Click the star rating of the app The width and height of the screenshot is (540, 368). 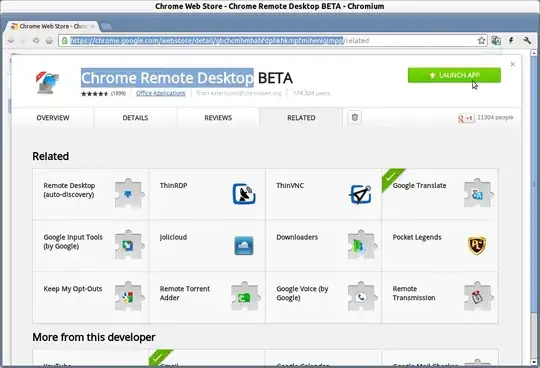(x=95, y=93)
